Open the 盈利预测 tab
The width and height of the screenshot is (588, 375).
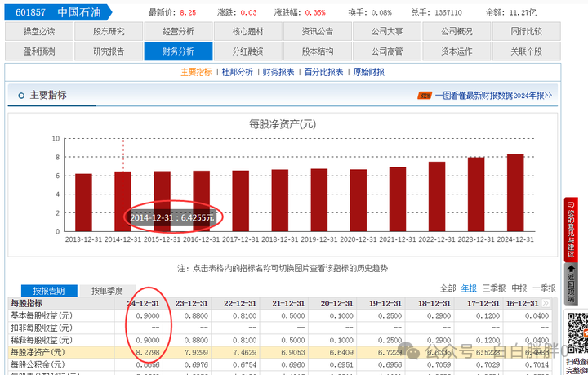[39, 51]
